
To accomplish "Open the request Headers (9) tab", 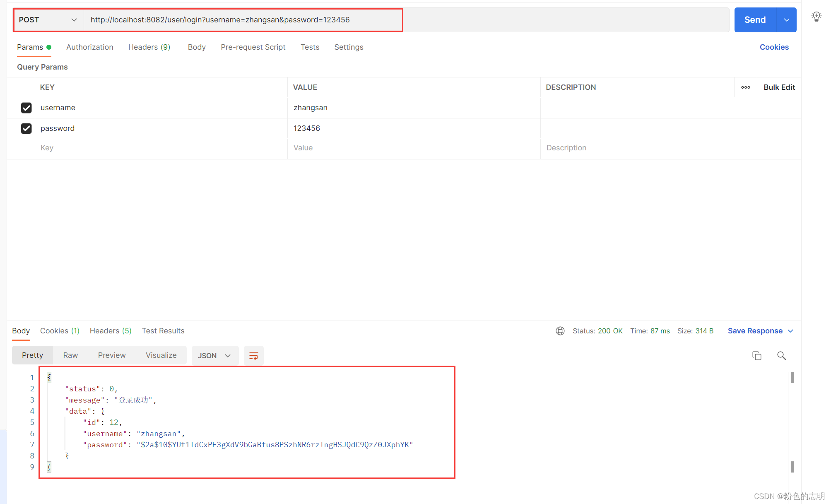I will (149, 47).
